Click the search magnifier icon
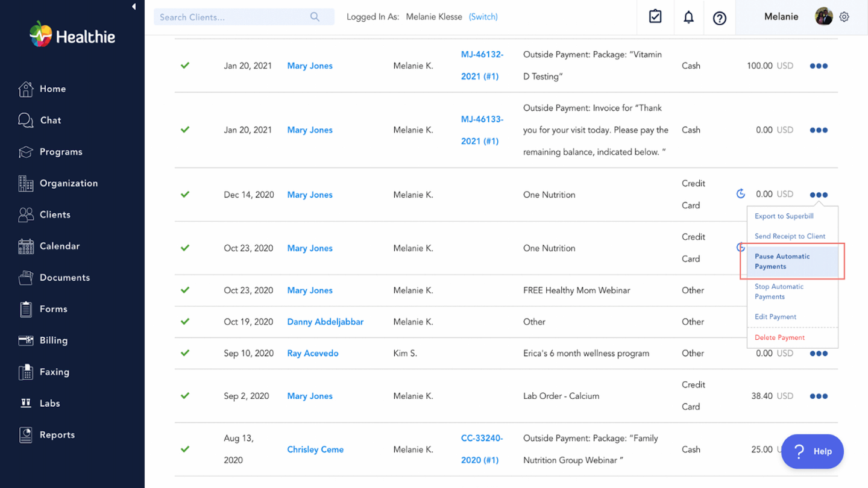 (315, 17)
